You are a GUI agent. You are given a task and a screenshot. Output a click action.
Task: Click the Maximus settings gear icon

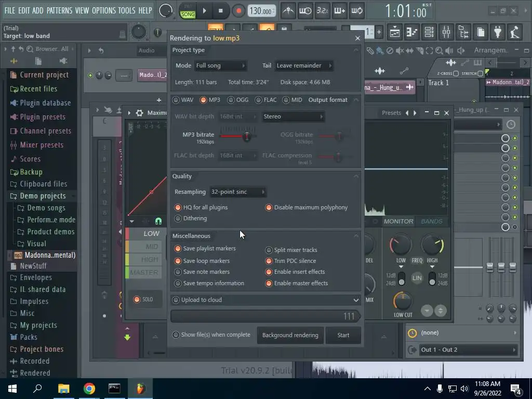pos(139,113)
